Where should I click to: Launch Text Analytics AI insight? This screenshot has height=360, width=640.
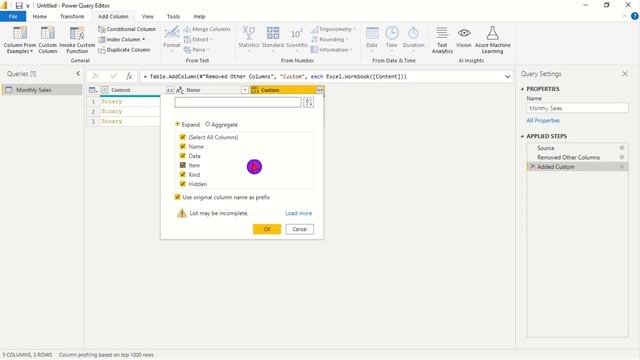click(442, 40)
